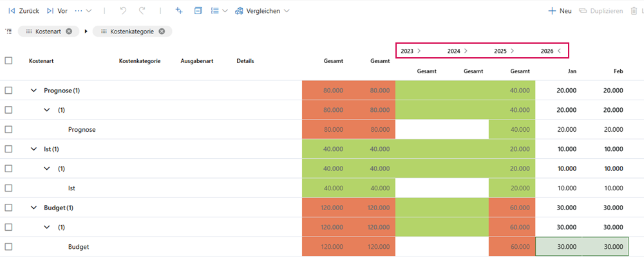Click the redo arrow icon
644x261 pixels.
(x=142, y=11)
